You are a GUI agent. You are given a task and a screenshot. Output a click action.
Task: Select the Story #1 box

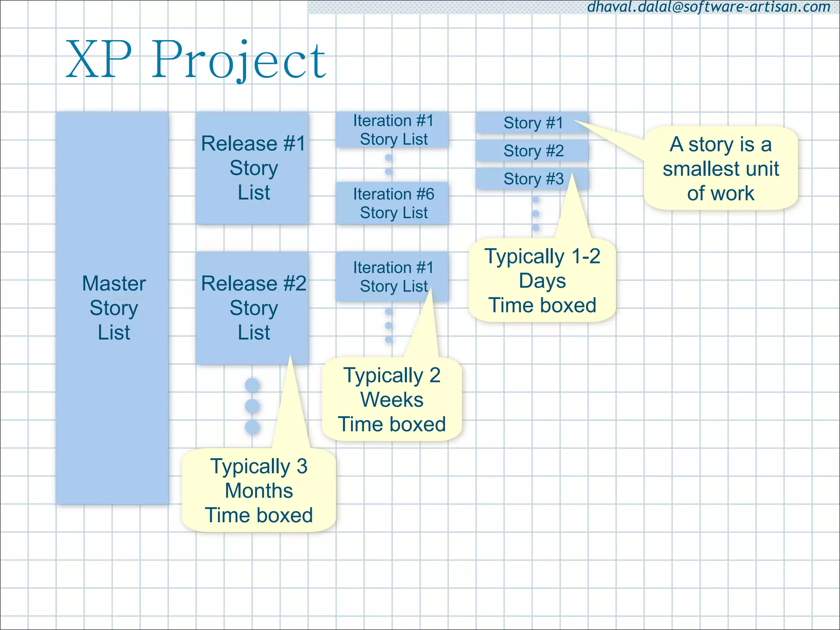tap(532, 123)
